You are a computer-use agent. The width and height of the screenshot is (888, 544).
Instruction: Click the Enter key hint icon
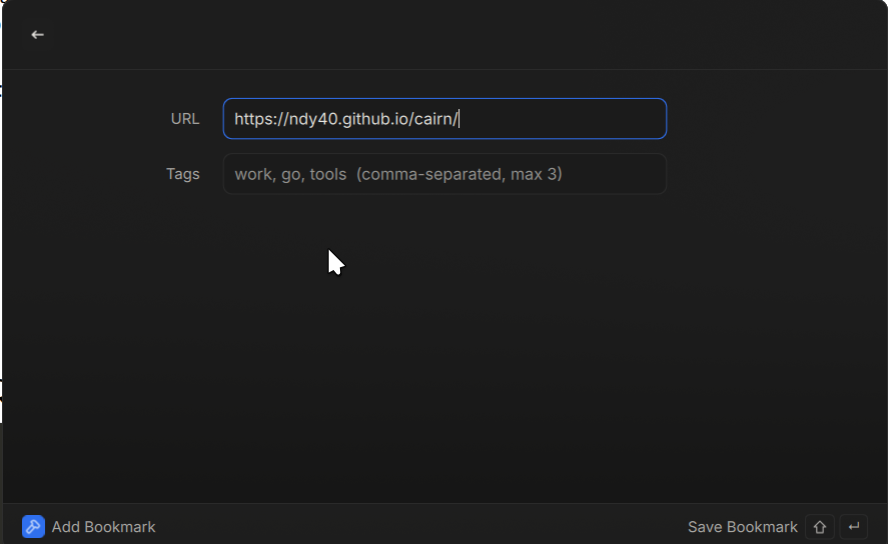(853, 527)
